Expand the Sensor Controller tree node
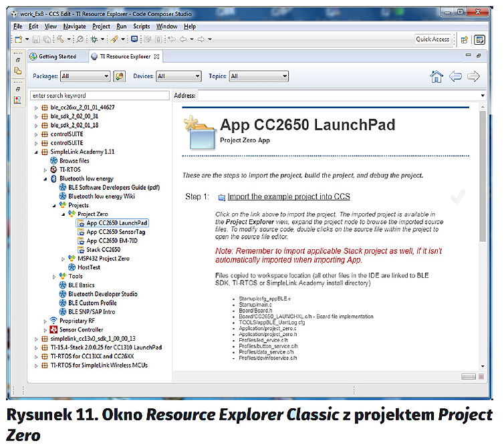Screen dimensions: 504x447 point(45,330)
